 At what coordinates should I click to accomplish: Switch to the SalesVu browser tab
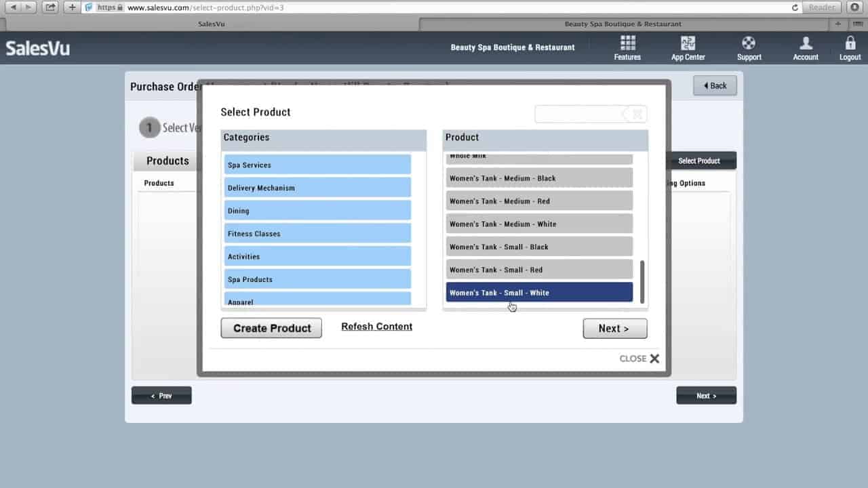point(212,24)
